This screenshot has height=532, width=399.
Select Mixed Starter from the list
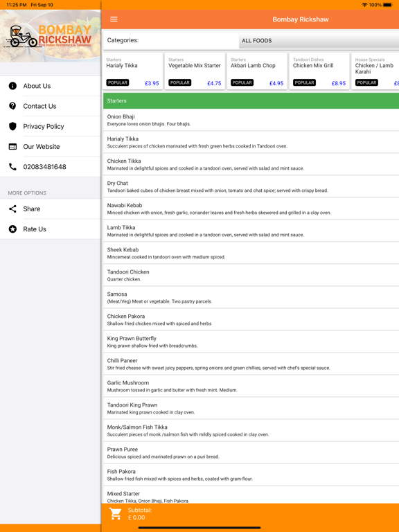click(251, 495)
